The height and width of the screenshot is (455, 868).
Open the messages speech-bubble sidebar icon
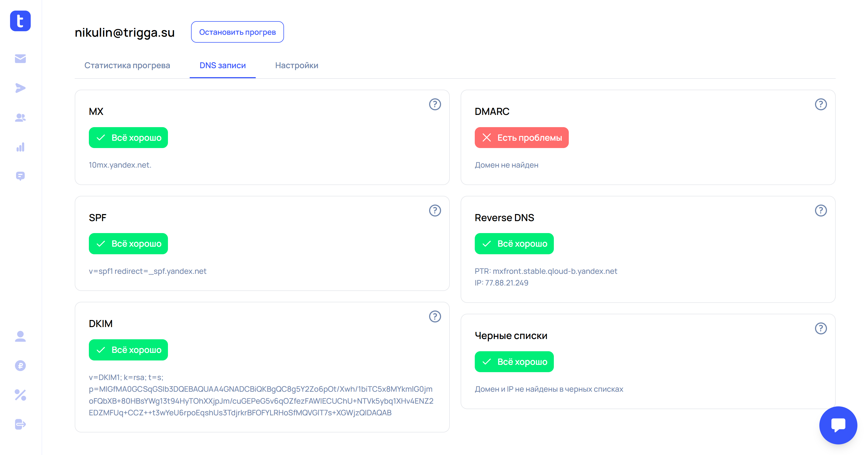(x=20, y=176)
